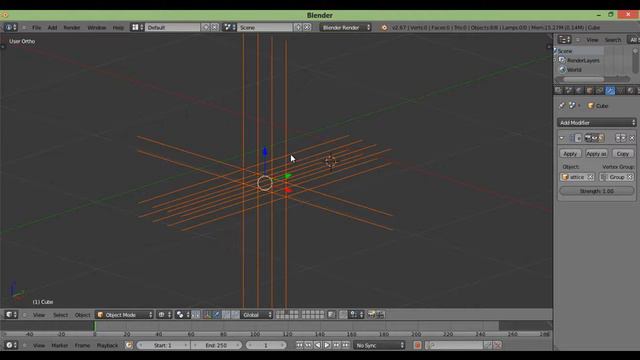Open the File menu
The height and width of the screenshot is (360, 640).
[x=37, y=27]
